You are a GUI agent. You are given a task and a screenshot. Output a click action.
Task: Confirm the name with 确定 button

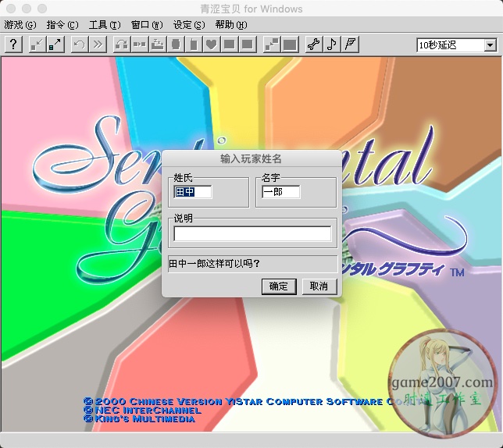pyautogui.click(x=279, y=286)
